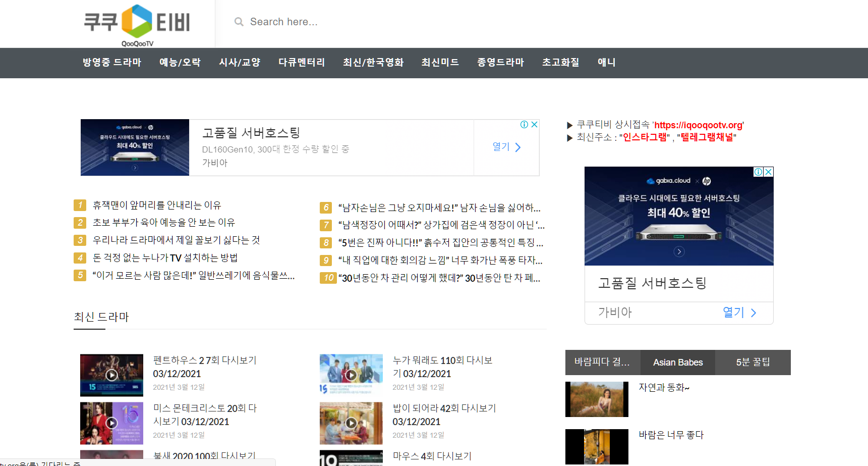This screenshot has height=466, width=868.
Task: Click the number 1 rank badge
Action: click(80, 205)
